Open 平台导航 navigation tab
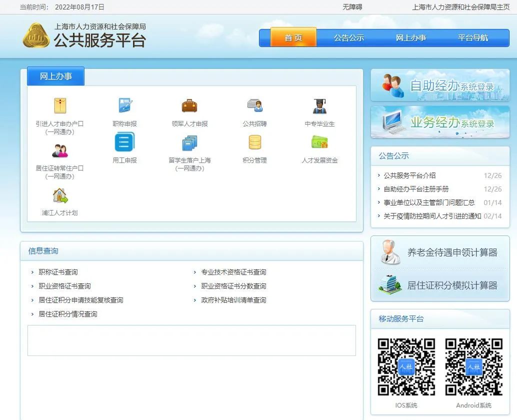 pyautogui.click(x=473, y=38)
